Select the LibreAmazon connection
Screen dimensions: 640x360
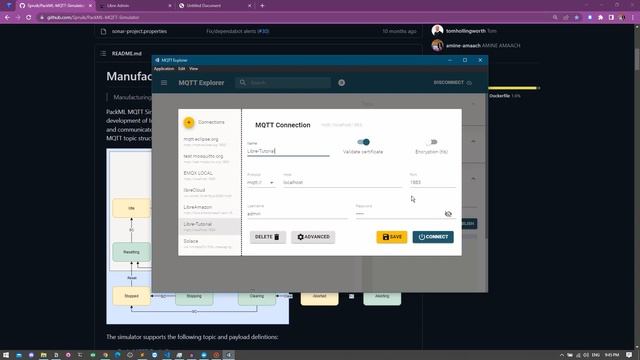pos(209,209)
